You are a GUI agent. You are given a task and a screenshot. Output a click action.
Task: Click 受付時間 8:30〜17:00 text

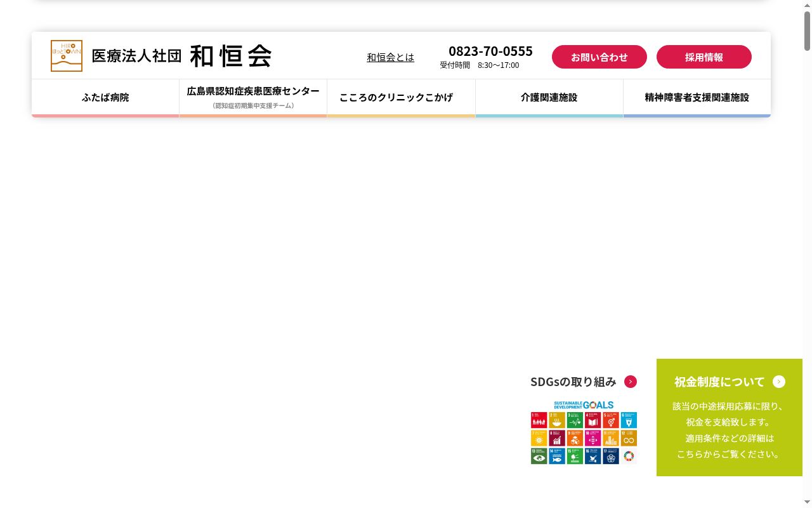[x=480, y=65]
